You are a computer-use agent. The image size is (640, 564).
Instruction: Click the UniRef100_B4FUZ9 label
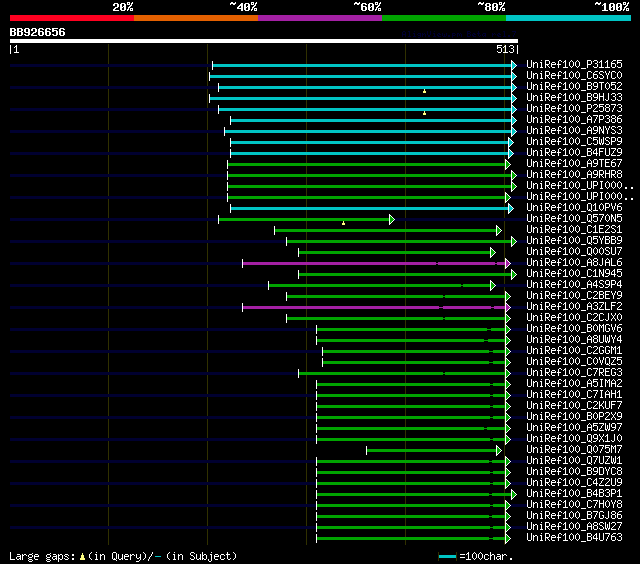click(x=574, y=153)
